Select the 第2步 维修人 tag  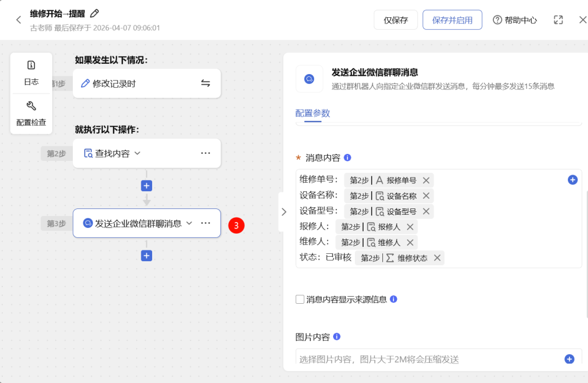tap(377, 243)
